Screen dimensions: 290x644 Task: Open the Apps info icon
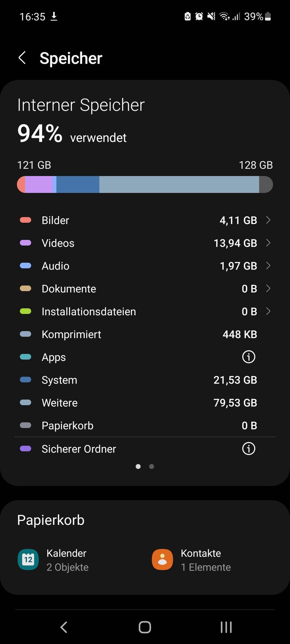pyautogui.click(x=248, y=357)
